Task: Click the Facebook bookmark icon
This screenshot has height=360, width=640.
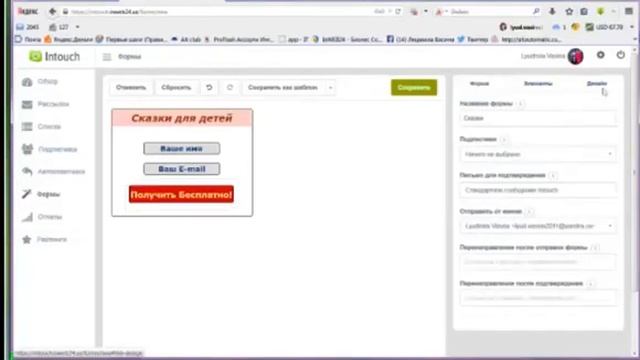Action: tap(390, 39)
